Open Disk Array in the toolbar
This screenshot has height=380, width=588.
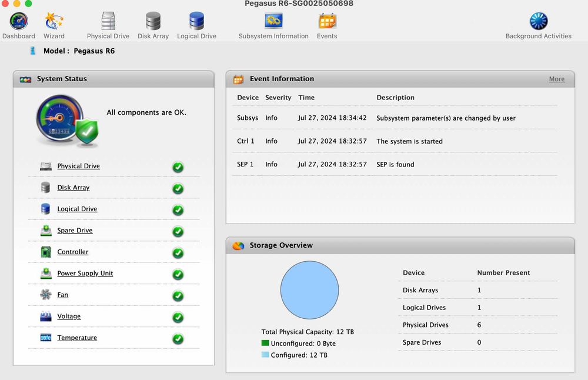click(x=153, y=21)
